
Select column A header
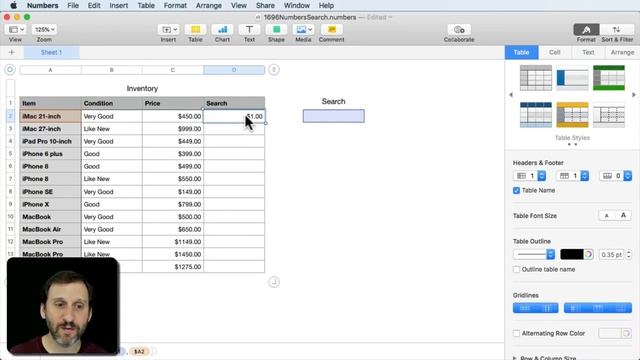pyautogui.click(x=51, y=70)
